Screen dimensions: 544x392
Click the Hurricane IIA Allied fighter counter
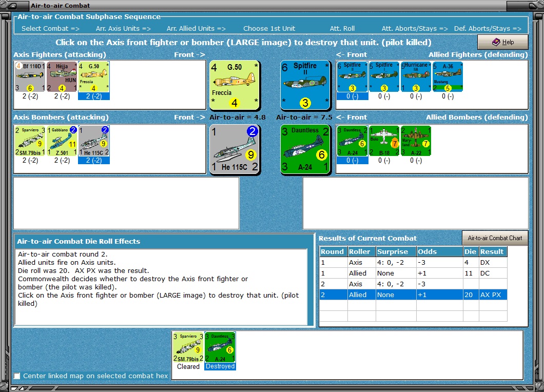point(416,76)
